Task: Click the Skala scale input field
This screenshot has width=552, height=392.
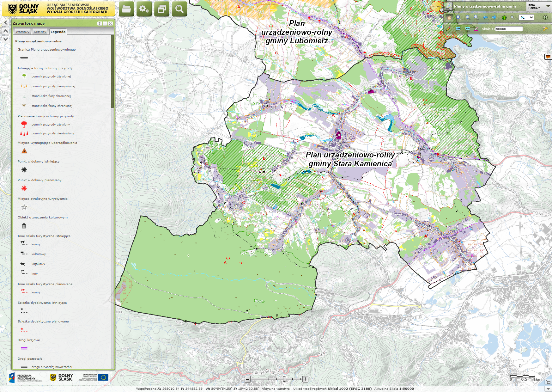Action: coord(508,29)
